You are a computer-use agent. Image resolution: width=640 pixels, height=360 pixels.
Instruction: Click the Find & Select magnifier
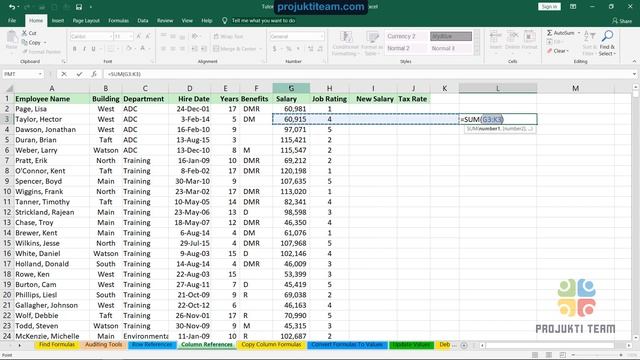(607, 36)
